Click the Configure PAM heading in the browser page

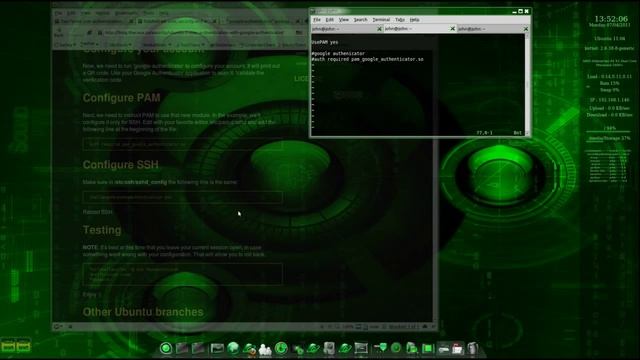point(121,98)
